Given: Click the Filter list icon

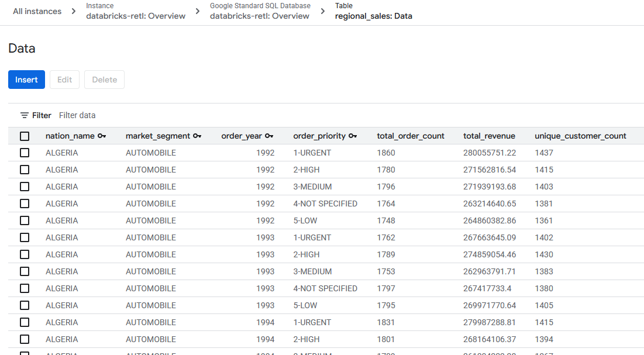Looking at the screenshot, I should (x=24, y=115).
